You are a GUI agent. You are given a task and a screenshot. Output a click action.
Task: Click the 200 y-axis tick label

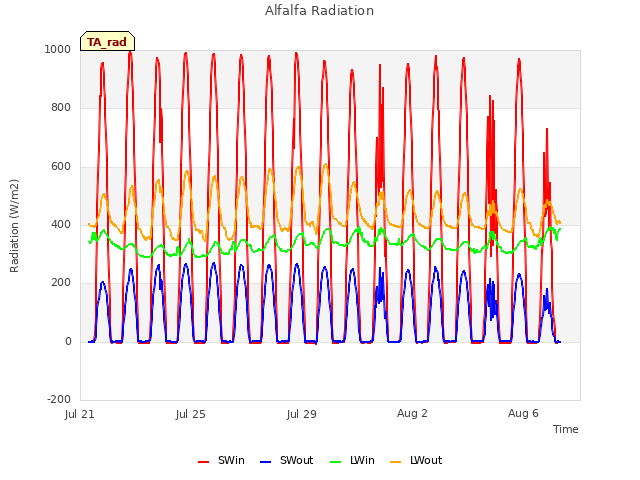point(61,283)
